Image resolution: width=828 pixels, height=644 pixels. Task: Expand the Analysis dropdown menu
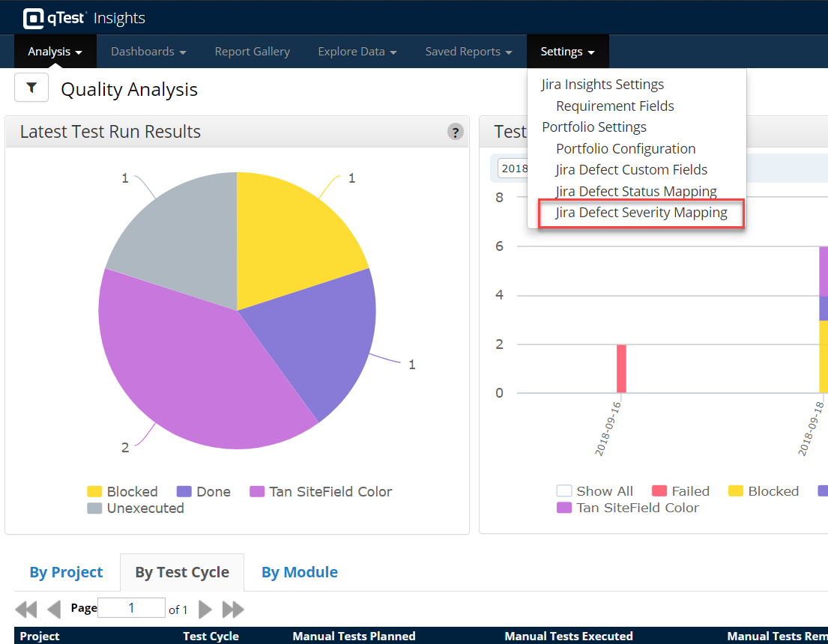coord(55,52)
